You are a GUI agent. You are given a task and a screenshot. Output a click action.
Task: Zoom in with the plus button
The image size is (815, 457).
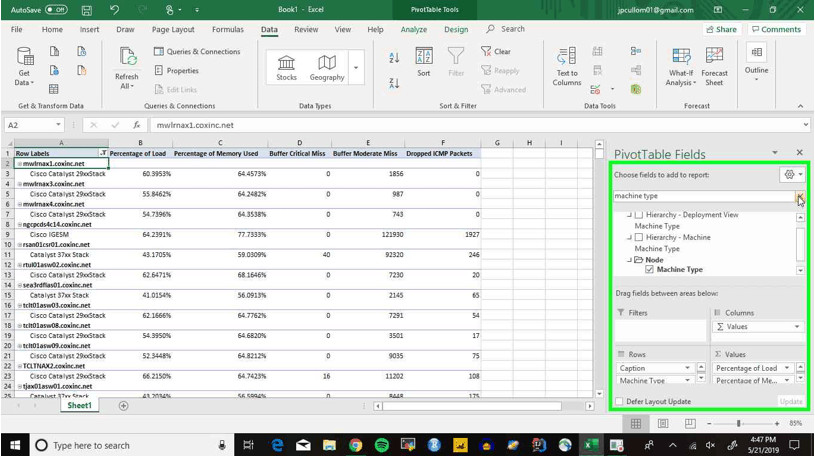(777, 424)
